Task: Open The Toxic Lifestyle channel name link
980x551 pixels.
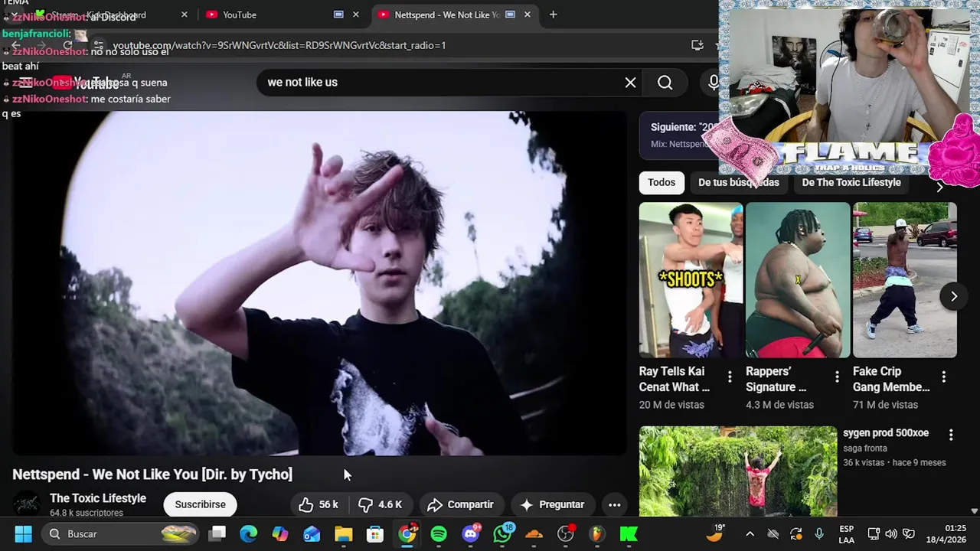Action: (98, 498)
